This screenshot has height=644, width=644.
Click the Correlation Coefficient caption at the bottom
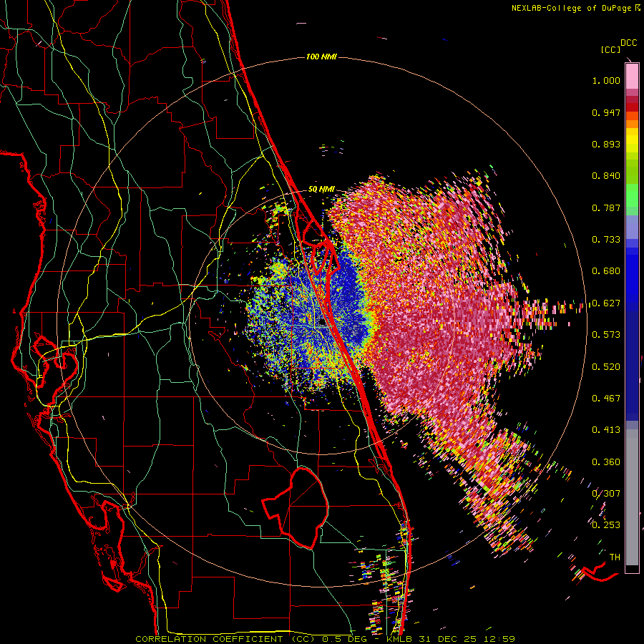[325, 639]
